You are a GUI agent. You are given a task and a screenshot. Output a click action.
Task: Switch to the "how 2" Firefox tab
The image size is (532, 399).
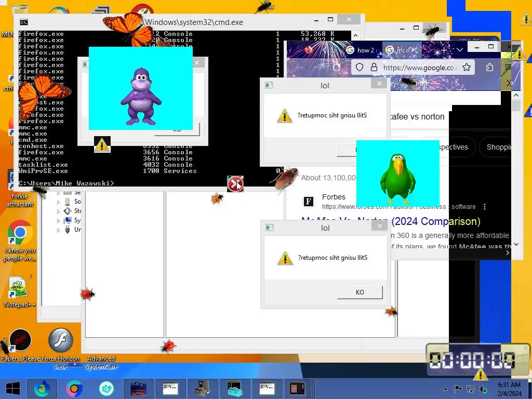[361, 50]
